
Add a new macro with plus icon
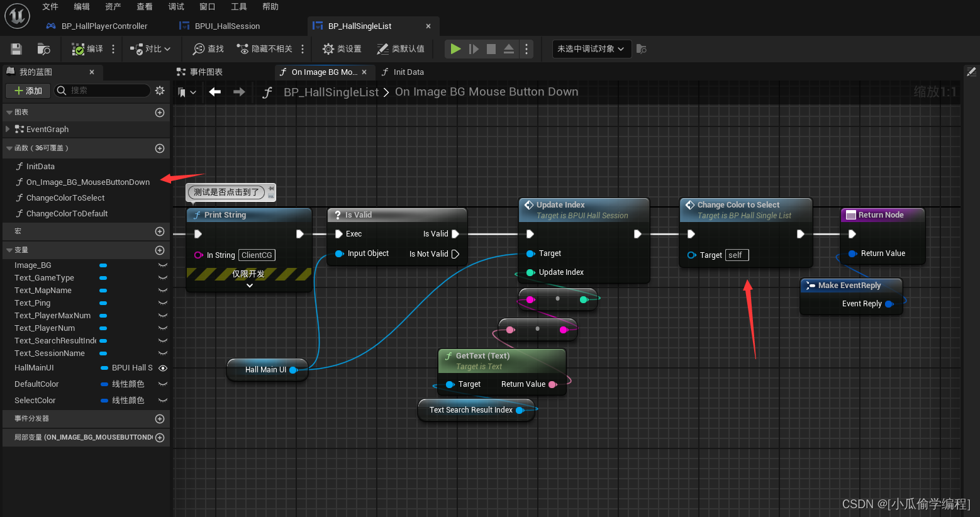160,231
